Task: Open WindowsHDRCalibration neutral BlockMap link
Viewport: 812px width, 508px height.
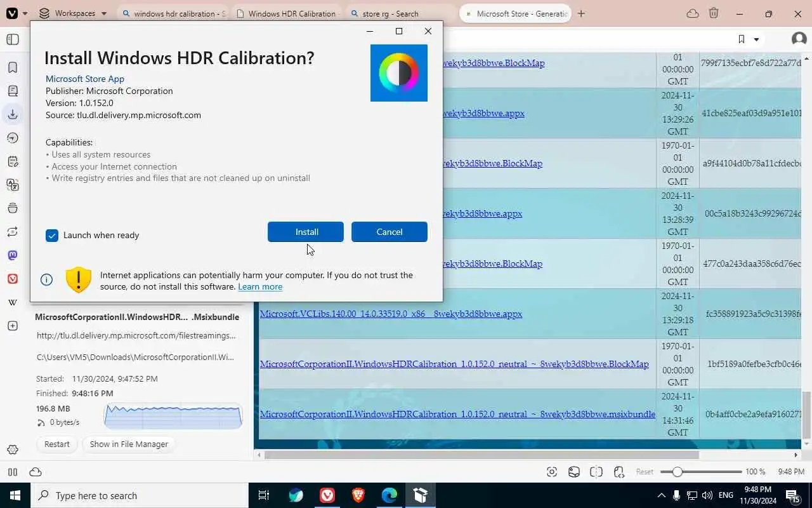Action: [x=454, y=364]
